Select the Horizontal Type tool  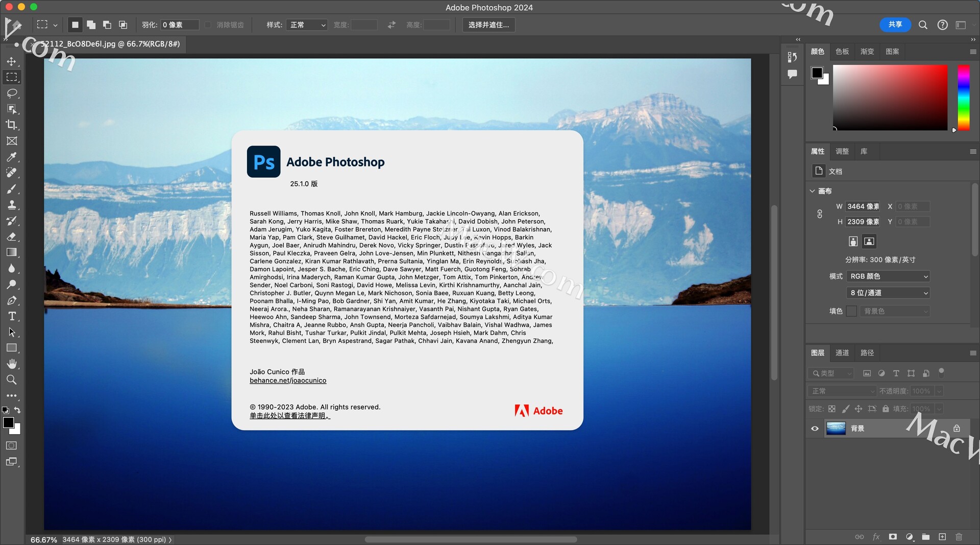12,316
